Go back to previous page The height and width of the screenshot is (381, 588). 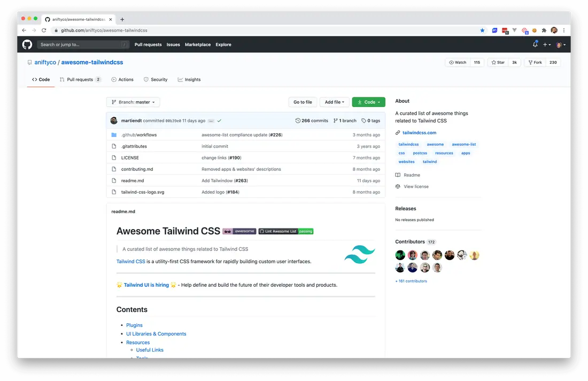[24, 31]
